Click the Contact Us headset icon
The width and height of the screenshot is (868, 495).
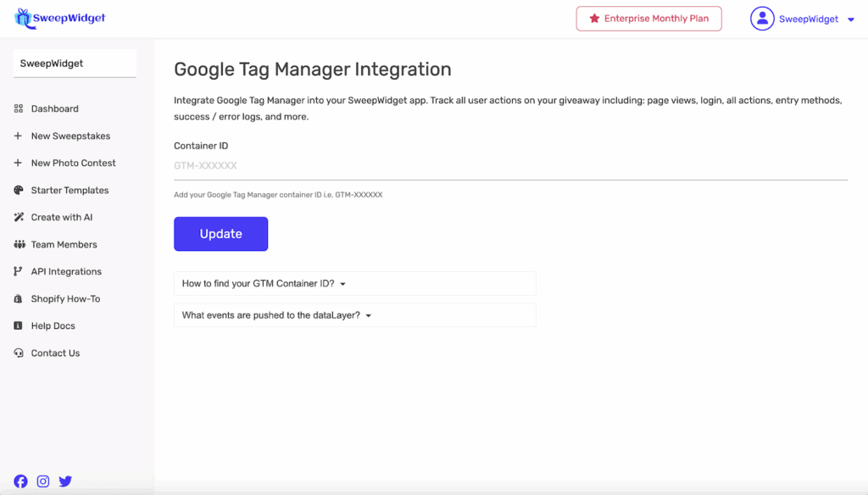(x=19, y=353)
